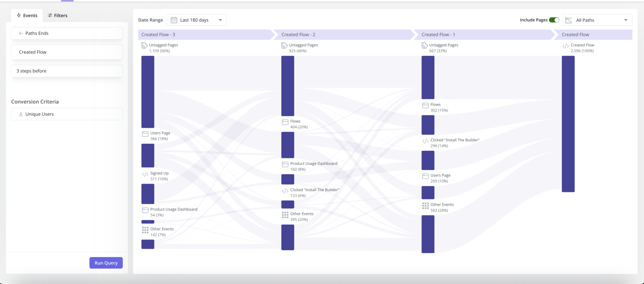Click the page icon next to Users Page
The height and width of the screenshot is (284, 644).
pos(145,133)
